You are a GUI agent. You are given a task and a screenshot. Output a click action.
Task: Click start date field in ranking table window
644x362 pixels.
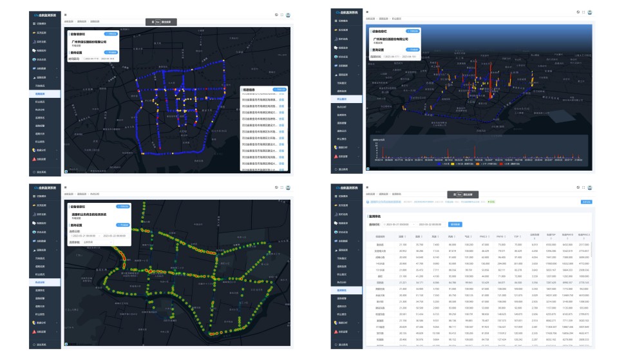coord(397,224)
